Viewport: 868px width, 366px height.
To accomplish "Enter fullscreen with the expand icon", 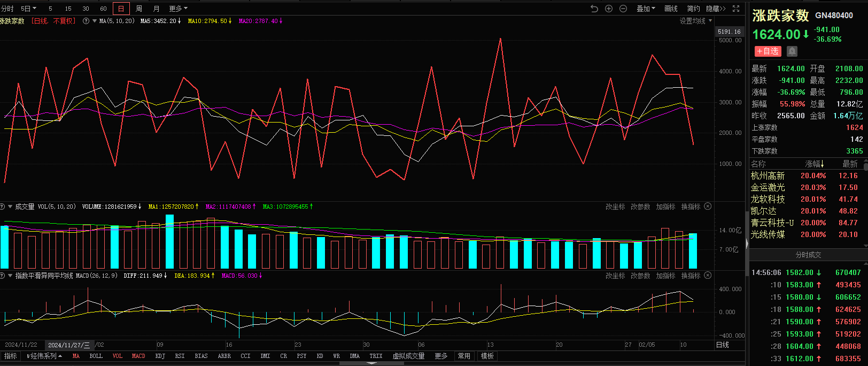I will coord(736,9).
